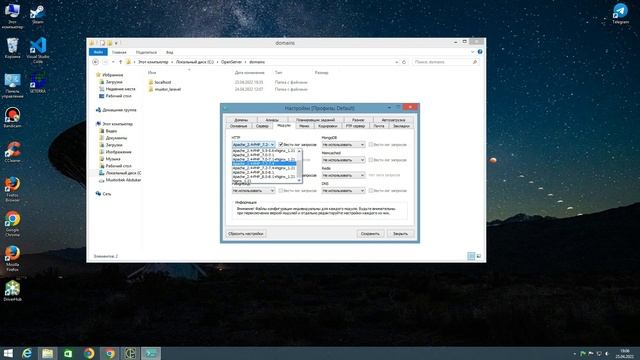The height and width of the screenshot is (360, 640).
Task: Select Музыка in Explorer navigation tree
Action: pos(113,159)
